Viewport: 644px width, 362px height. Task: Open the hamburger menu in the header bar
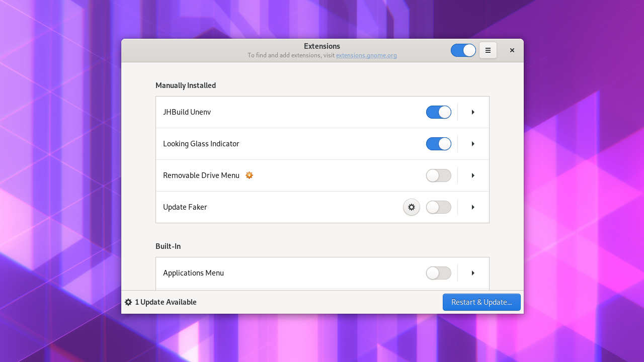point(488,50)
